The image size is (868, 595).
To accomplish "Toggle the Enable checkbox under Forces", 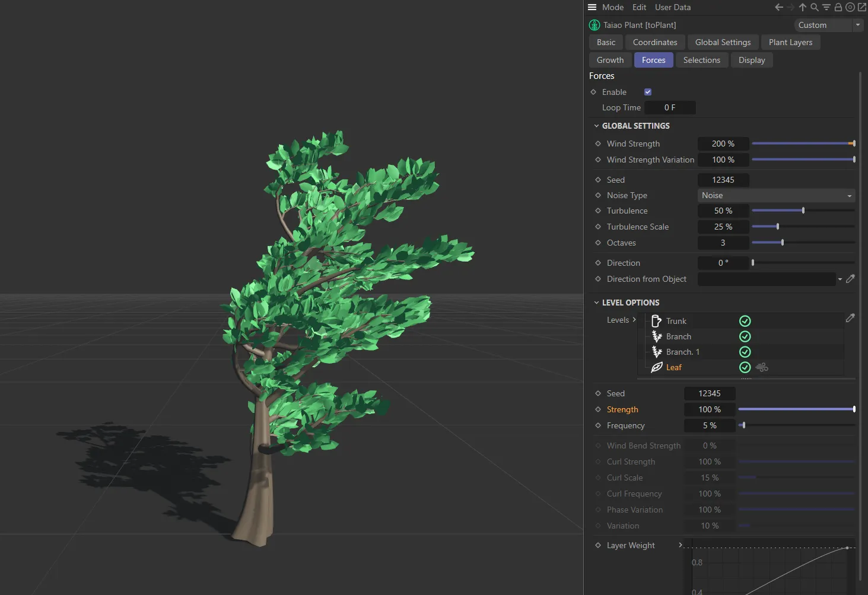I will click(x=647, y=92).
